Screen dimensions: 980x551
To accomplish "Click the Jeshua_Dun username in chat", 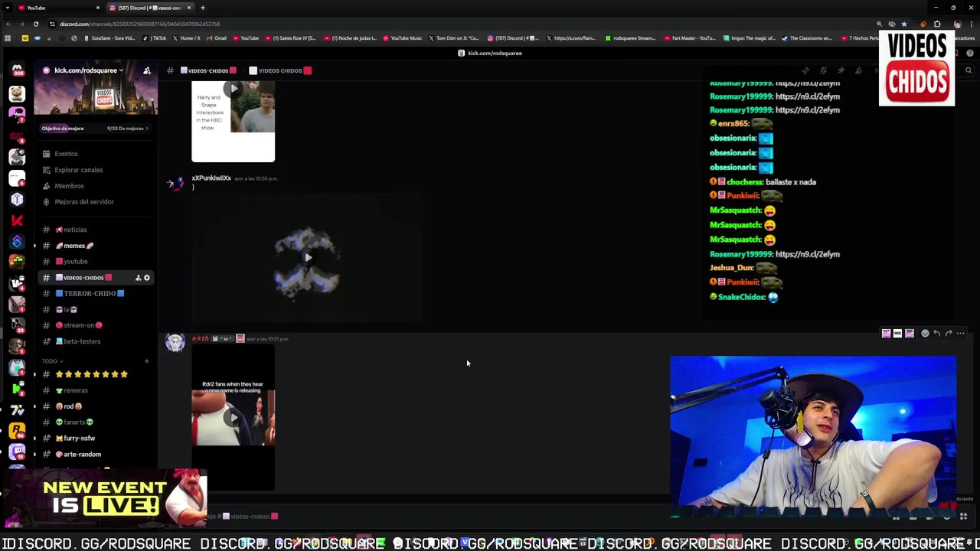I will [x=731, y=268].
